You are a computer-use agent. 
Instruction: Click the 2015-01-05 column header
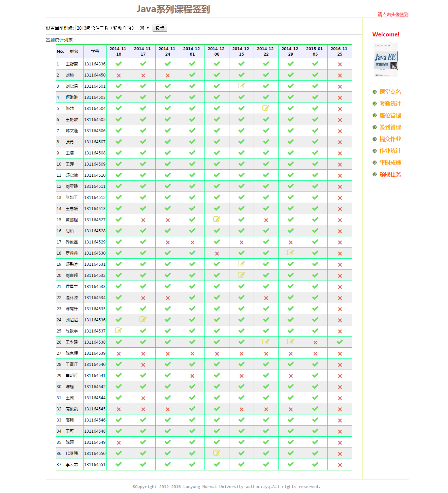pyautogui.click(x=315, y=51)
